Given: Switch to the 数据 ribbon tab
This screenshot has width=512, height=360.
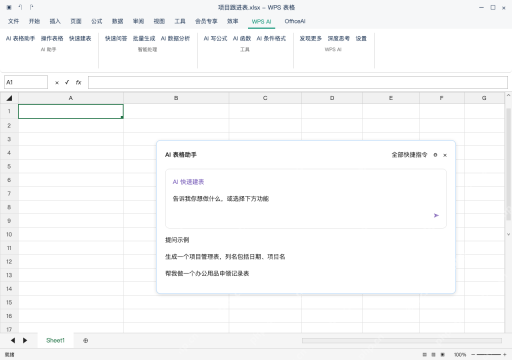Looking at the screenshot, I should pos(117,21).
